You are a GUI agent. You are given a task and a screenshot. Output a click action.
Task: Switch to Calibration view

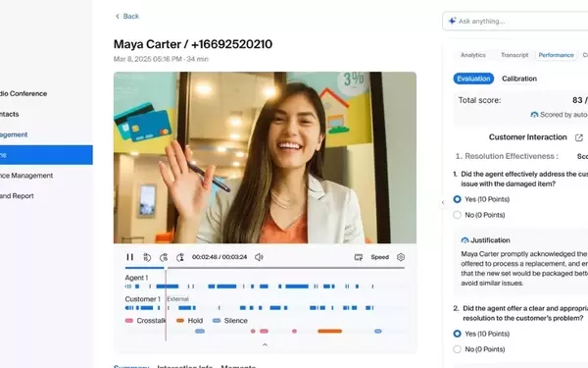pos(519,79)
